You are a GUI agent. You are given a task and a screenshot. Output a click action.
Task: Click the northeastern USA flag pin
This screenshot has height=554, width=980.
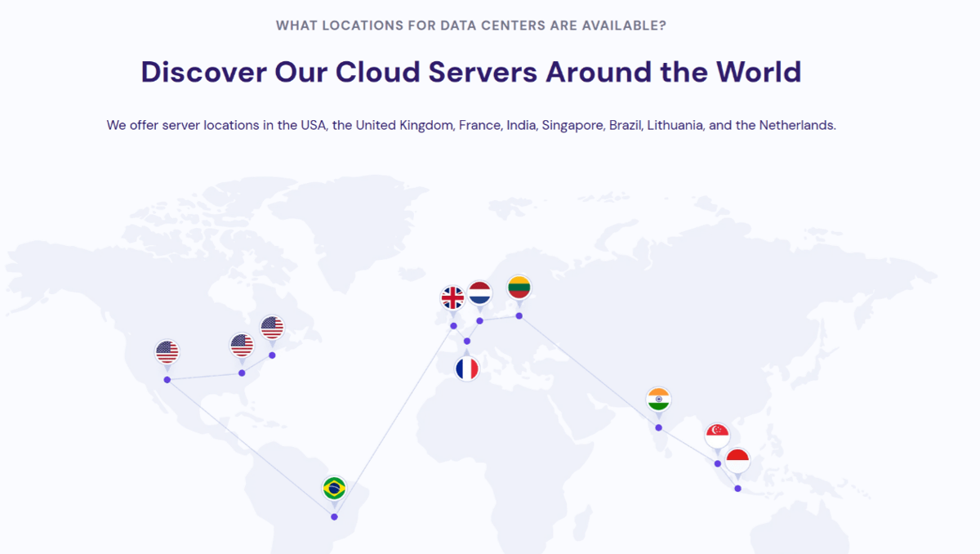271,327
